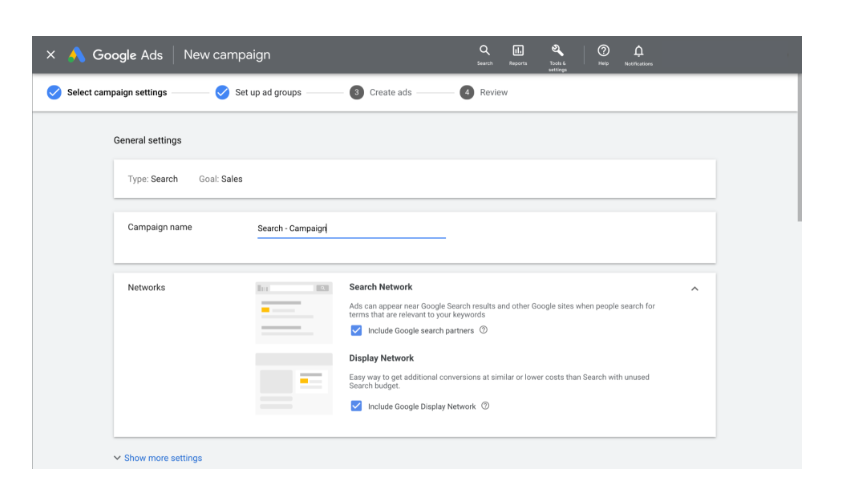The image size is (847, 503).
Task: Click the Search Network preview thumbnail
Action: pos(294,312)
